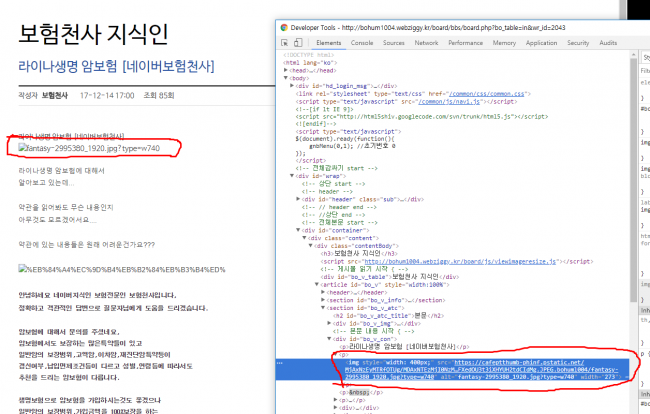This screenshot has width=650, height=414.
Task: Select the bo_v_table div node
Action: click(x=390, y=277)
